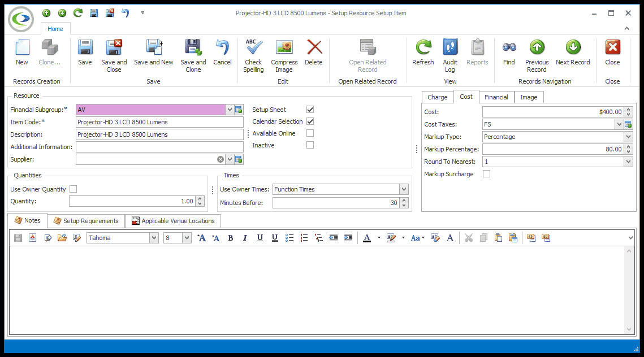Click the bulleted list icon

(289, 238)
